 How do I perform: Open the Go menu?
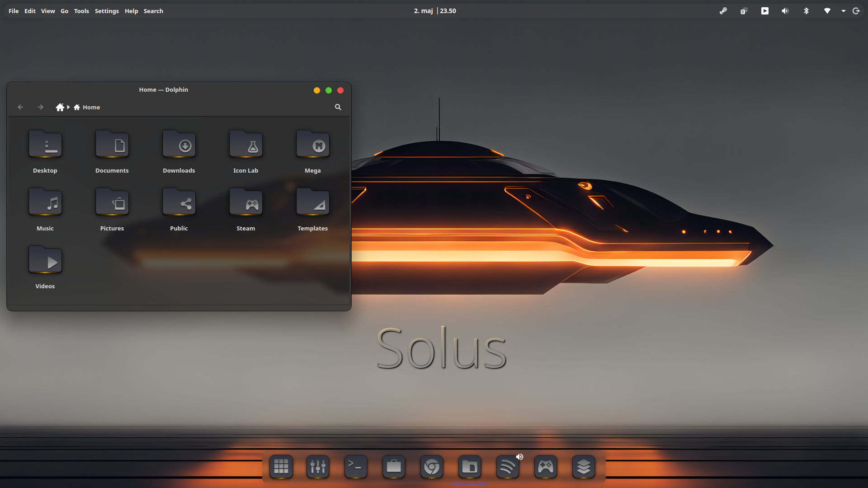[65, 11]
